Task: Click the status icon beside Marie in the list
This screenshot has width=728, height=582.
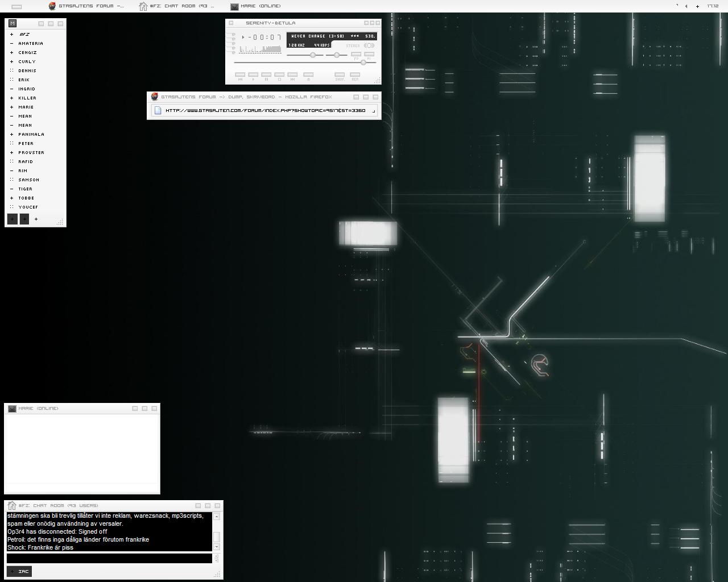Action: [x=11, y=107]
